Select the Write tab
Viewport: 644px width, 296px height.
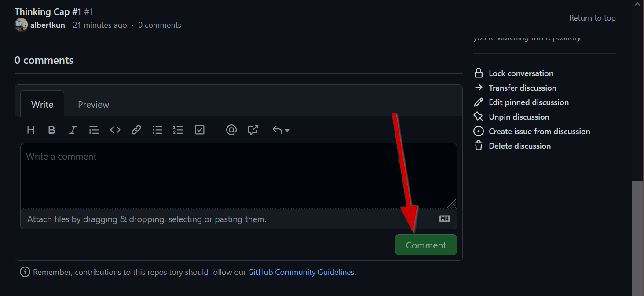[42, 104]
